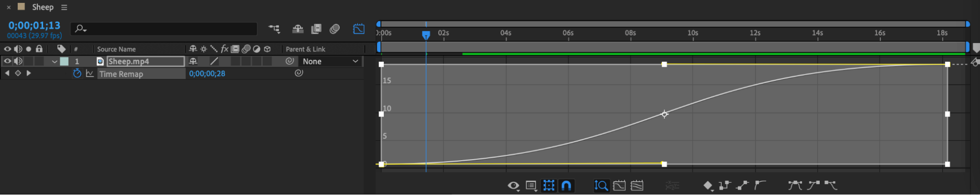Toggle Hide Shy Layers switch in the toolbar
Viewport: 980px width, 195px height.
[x=298, y=29]
